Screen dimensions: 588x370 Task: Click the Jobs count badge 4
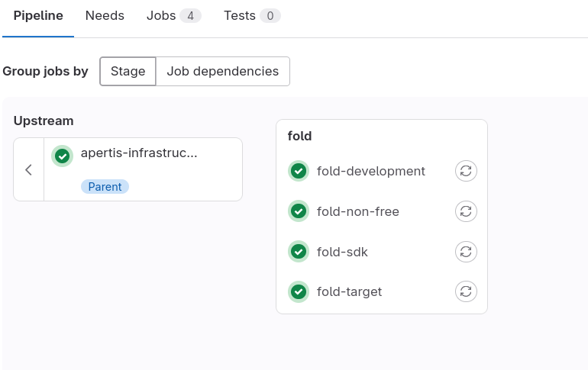190,16
